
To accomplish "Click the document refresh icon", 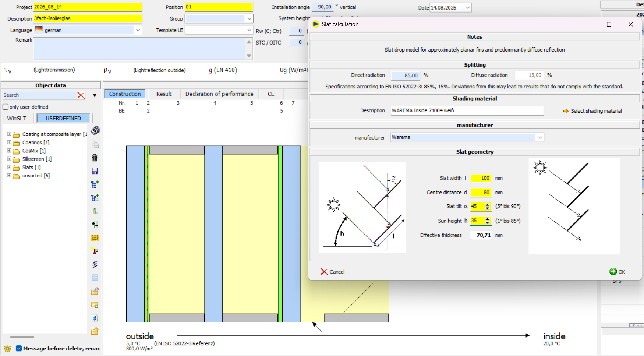I will [95, 318].
